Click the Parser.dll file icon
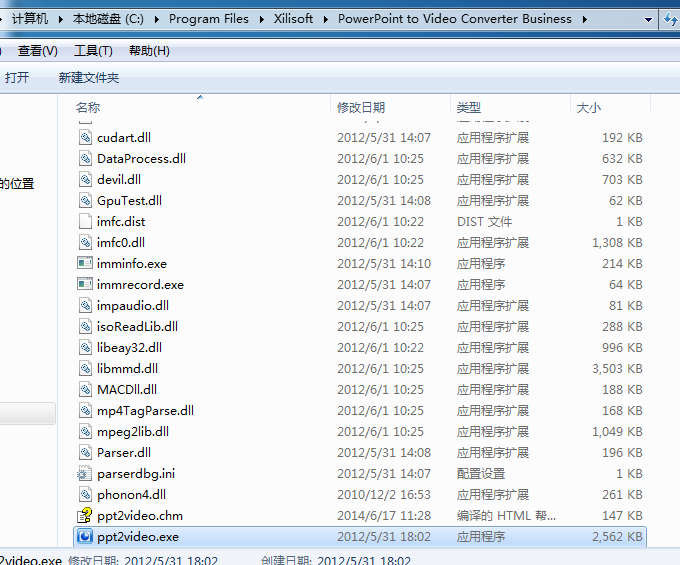The image size is (680, 565). coord(85,453)
